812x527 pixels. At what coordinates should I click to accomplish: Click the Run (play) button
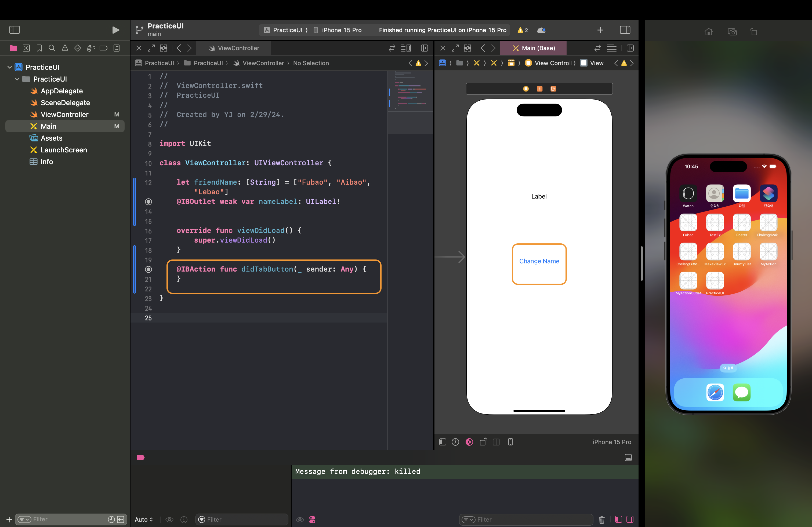(116, 30)
